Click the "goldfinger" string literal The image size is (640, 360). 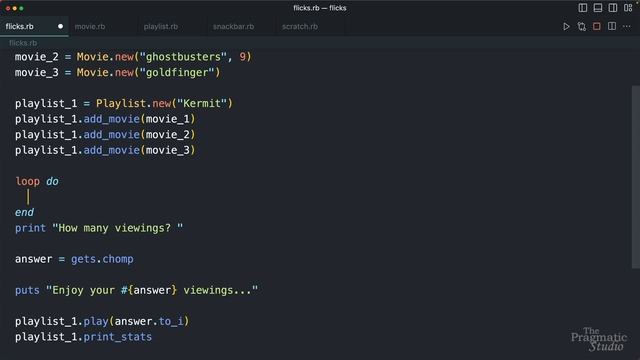177,73
